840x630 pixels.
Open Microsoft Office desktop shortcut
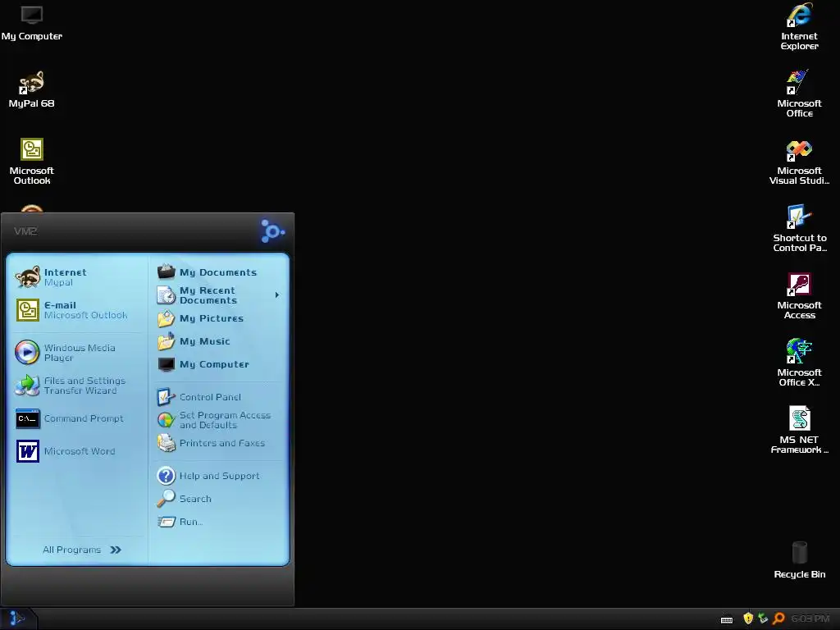799,94
